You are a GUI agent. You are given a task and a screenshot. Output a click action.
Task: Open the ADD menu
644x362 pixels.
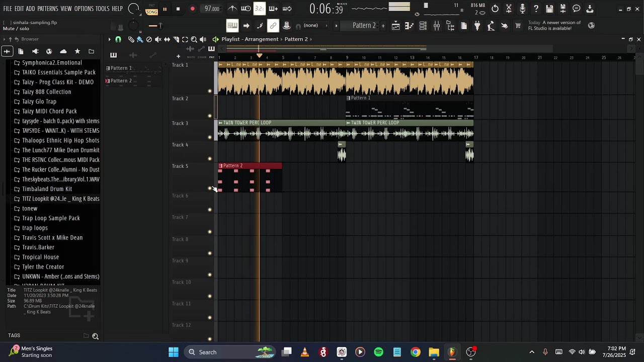pyautogui.click(x=31, y=9)
